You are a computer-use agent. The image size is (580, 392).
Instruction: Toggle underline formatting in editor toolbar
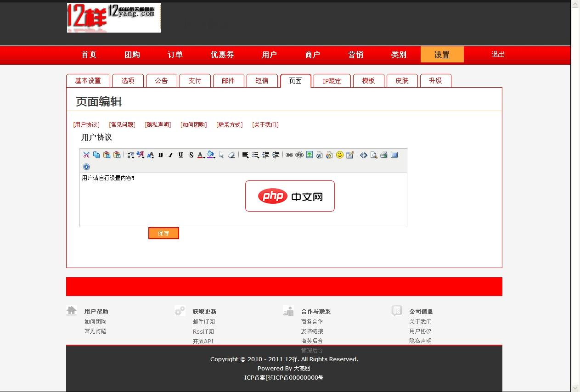pyautogui.click(x=180, y=155)
